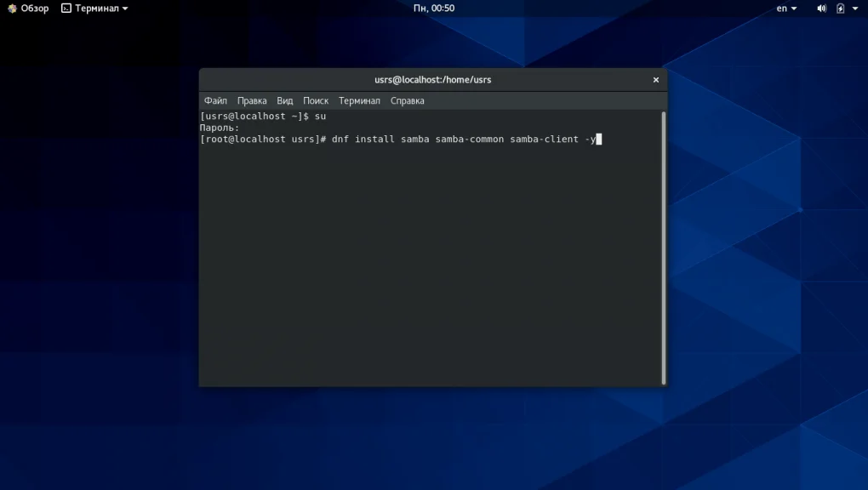Close the terminal window with the × button
Viewport: 868px width, 490px height.
[x=655, y=80]
